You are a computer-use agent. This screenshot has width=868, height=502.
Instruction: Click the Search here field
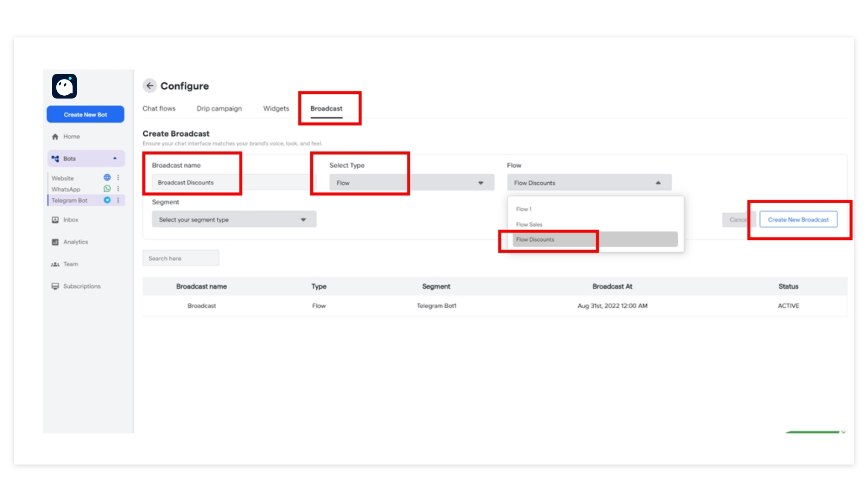(x=181, y=258)
